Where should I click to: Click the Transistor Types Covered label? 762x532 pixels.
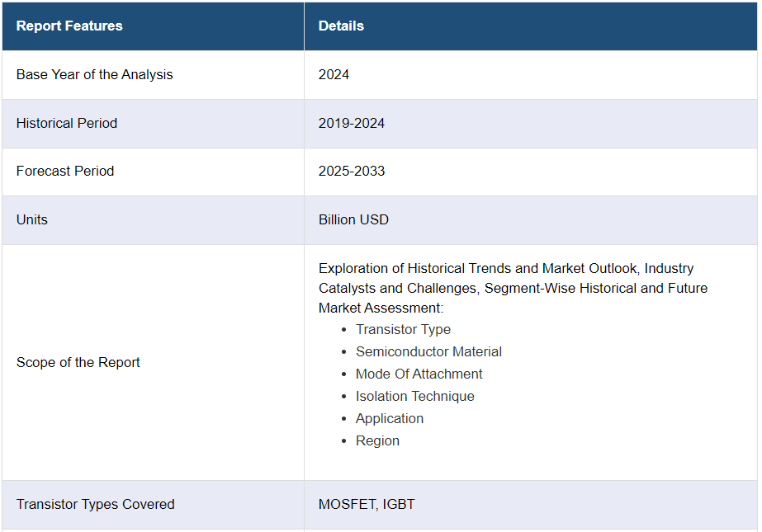[x=96, y=505]
